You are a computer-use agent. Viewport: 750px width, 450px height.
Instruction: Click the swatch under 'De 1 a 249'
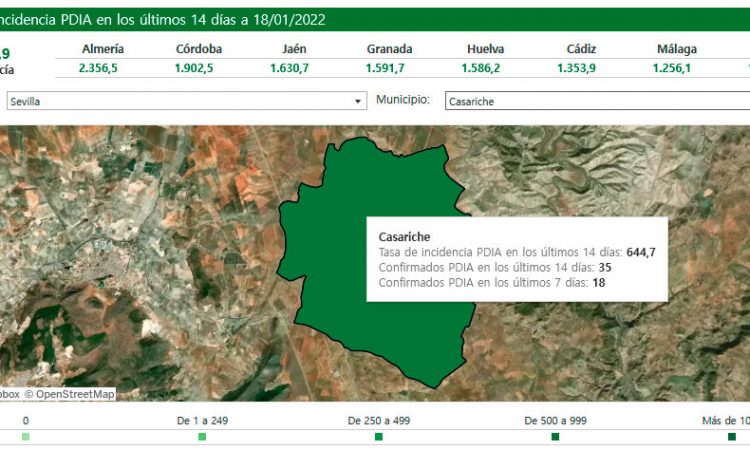[202, 437]
